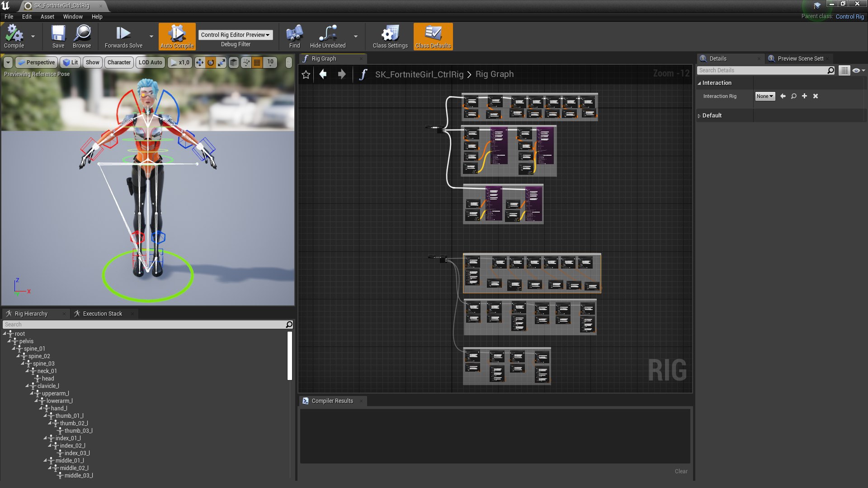Open the Forwards Solve mode dropdown arrow

151,36
